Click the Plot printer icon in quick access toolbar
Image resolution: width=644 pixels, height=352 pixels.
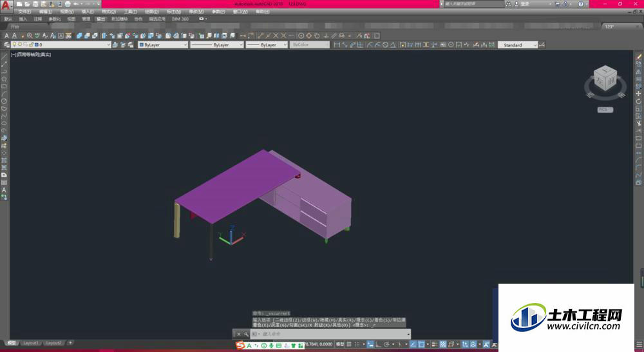point(68,4)
